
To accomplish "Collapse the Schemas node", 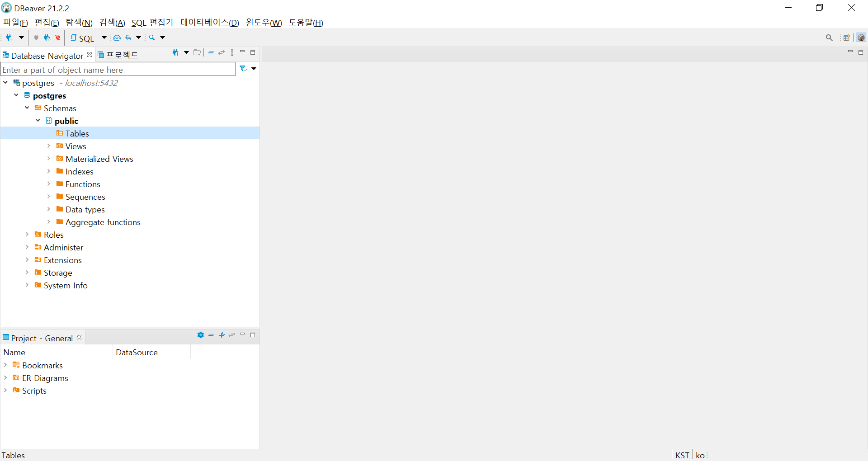I will click(27, 108).
